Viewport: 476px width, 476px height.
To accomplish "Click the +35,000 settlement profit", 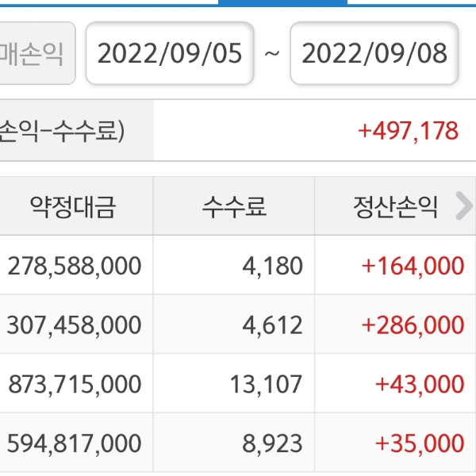I will (420, 443).
